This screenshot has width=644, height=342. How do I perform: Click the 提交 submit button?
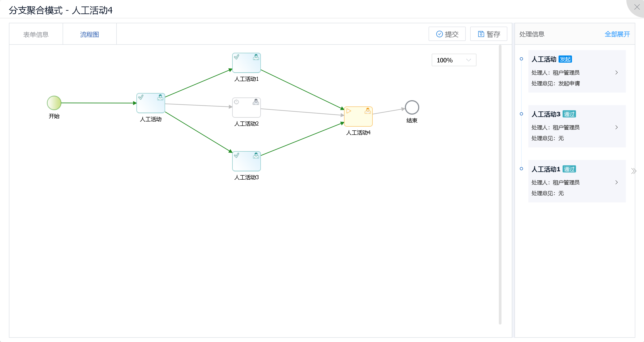447,34
